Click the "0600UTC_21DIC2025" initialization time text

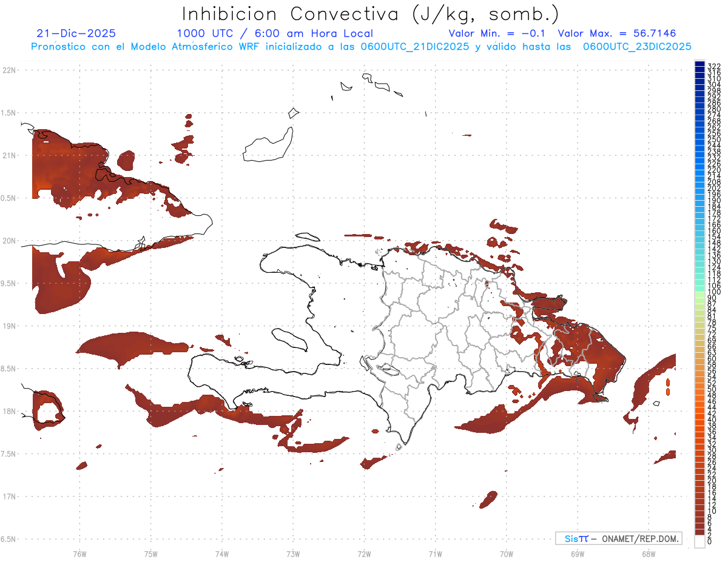coord(414,46)
